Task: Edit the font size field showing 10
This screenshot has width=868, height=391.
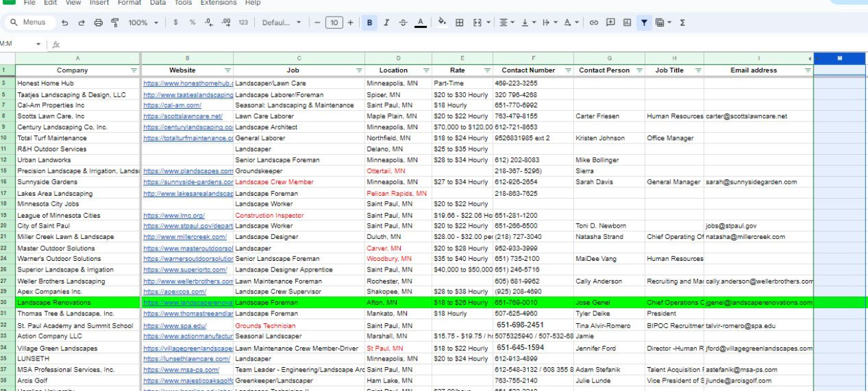Action: click(x=334, y=23)
